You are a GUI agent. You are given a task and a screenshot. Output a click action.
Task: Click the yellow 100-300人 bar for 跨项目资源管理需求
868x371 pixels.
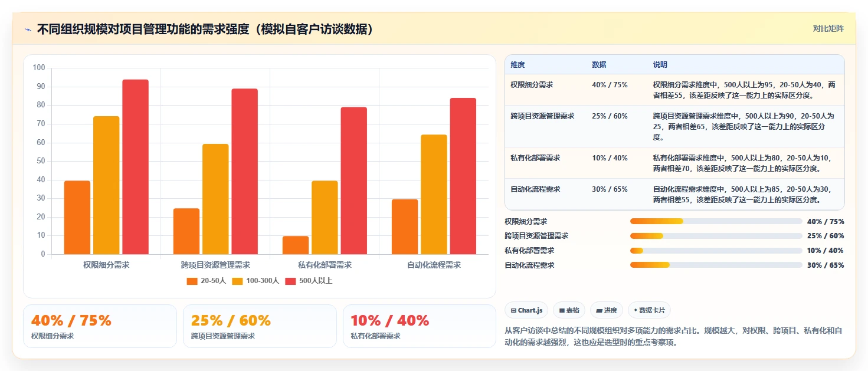pyautogui.click(x=215, y=199)
